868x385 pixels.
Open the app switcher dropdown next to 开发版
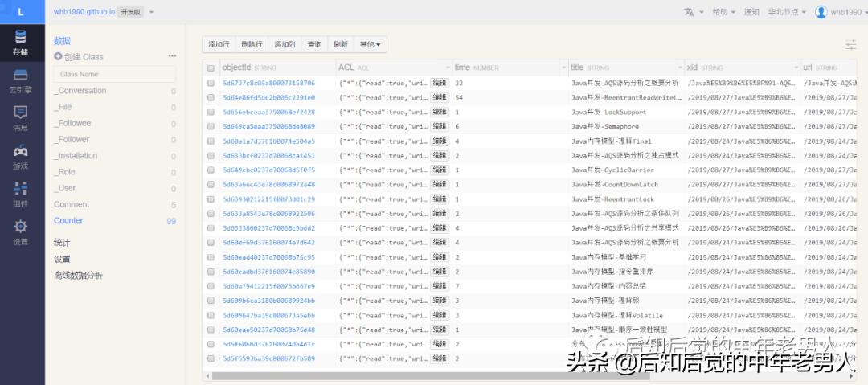click(x=152, y=12)
